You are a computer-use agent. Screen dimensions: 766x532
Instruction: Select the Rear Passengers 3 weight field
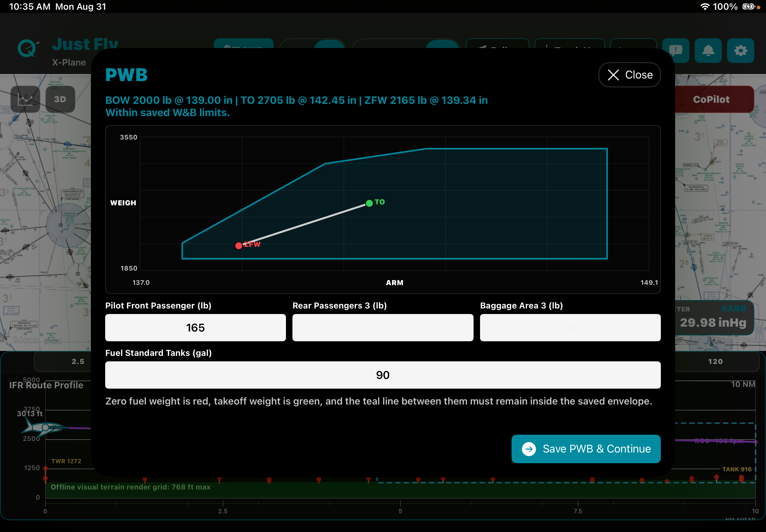coord(383,328)
